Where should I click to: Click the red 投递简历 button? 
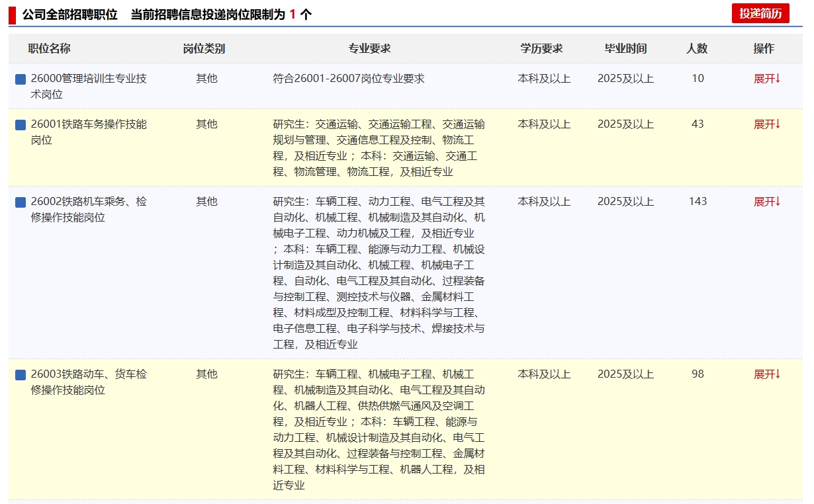coord(760,13)
